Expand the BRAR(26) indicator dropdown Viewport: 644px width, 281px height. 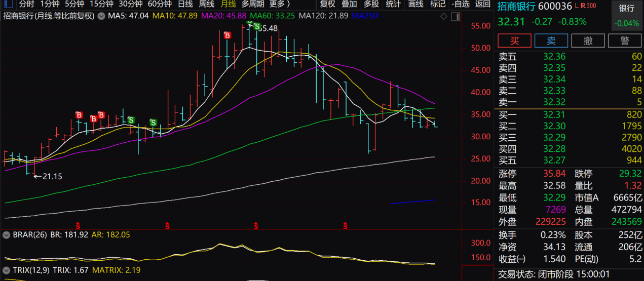coord(6,235)
